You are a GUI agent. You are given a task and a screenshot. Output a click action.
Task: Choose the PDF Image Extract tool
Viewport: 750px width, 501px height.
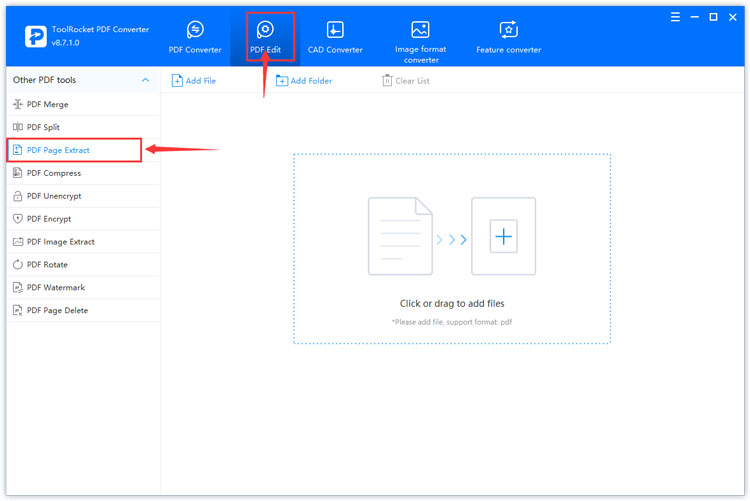(83, 242)
